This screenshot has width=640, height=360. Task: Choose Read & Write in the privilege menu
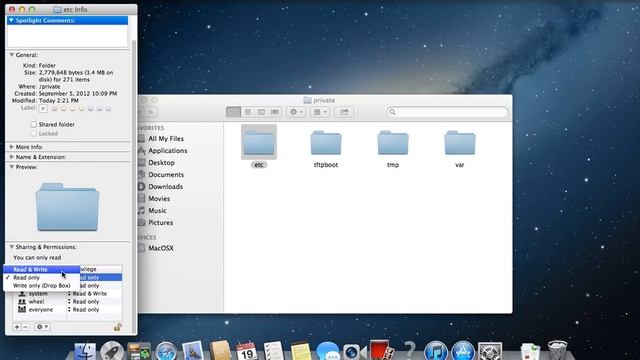click(x=42, y=269)
